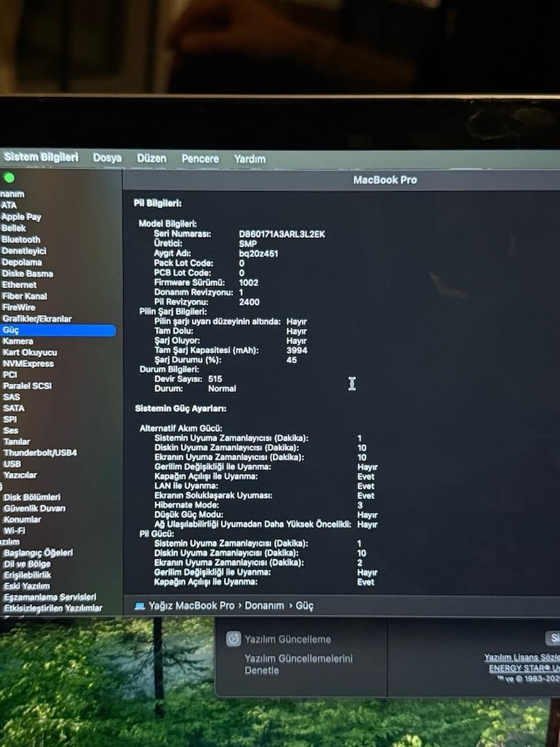Select Denetleyici in the sidebar
Image resolution: width=560 pixels, height=747 pixels.
point(24,251)
